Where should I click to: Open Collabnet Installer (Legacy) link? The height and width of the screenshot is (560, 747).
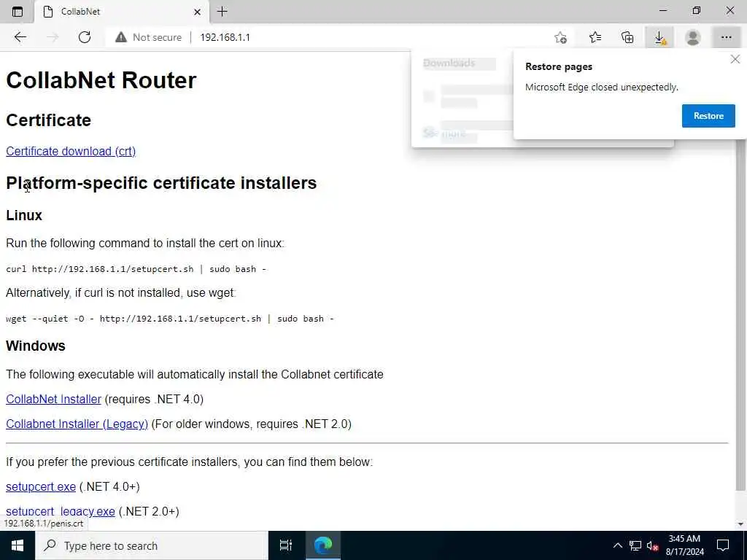pos(77,424)
